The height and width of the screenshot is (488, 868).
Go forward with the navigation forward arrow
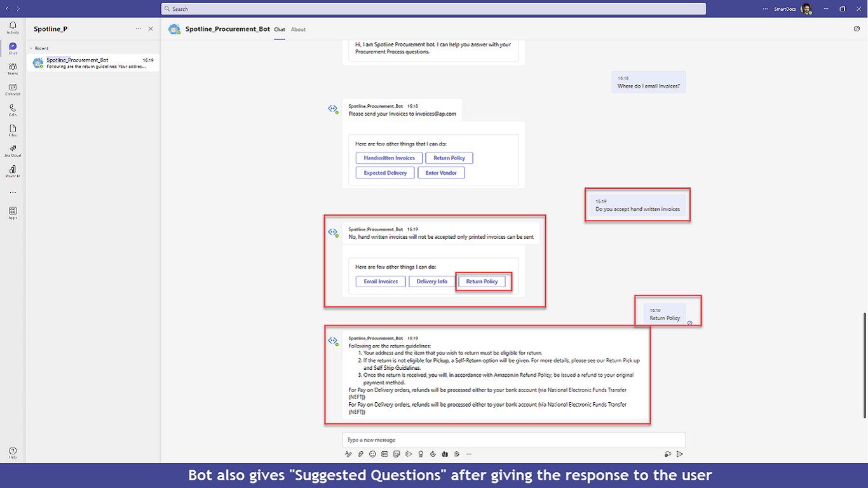click(18, 9)
